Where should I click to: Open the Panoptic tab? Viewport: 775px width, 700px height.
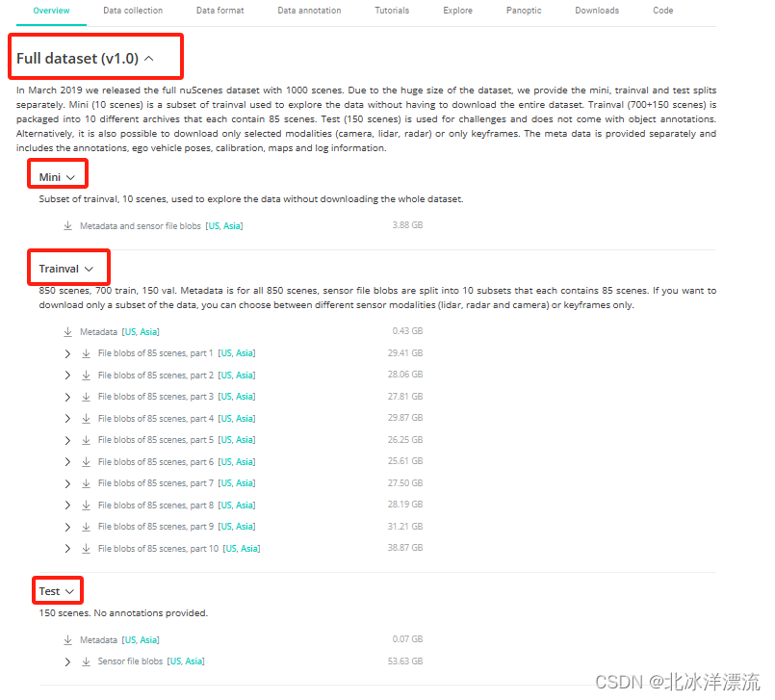tap(524, 11)
